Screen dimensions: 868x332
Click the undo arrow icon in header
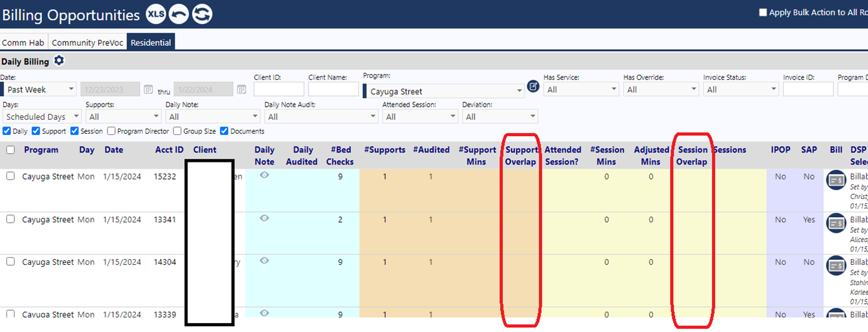[x=179, y=14]
